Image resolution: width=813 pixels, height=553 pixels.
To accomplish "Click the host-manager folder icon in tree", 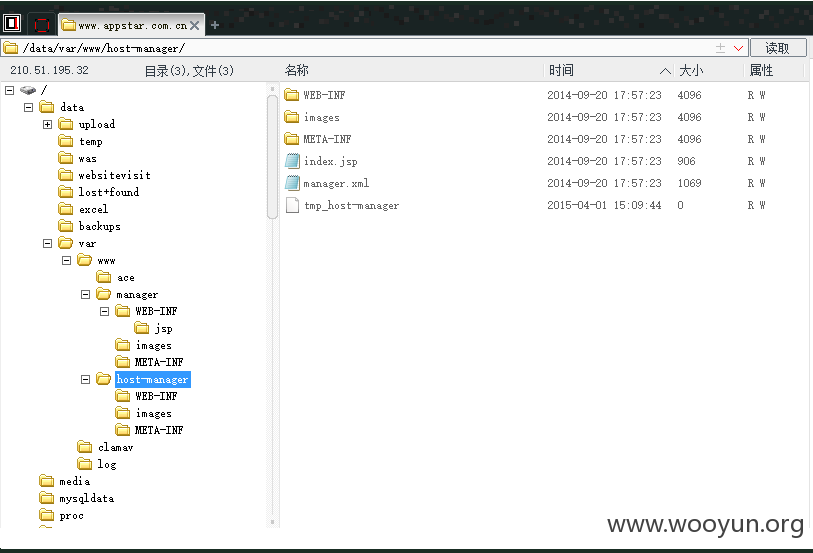I will (103, 379).
